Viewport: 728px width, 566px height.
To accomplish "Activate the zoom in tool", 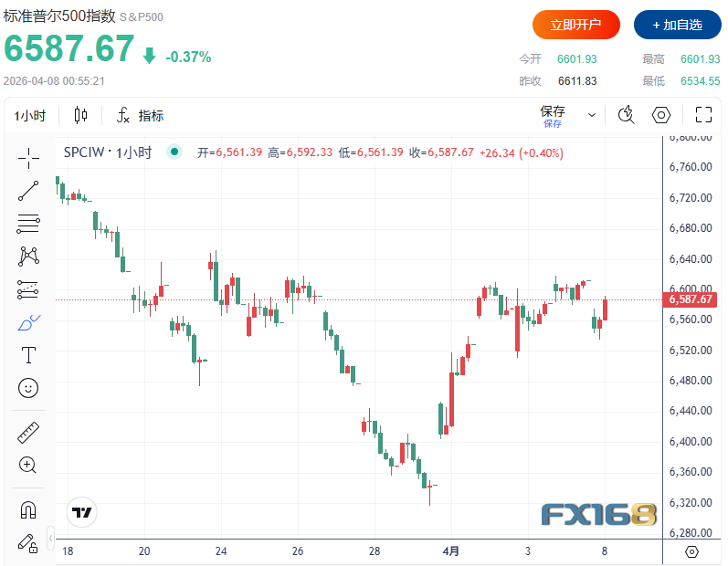I will [x=27, y=465].
